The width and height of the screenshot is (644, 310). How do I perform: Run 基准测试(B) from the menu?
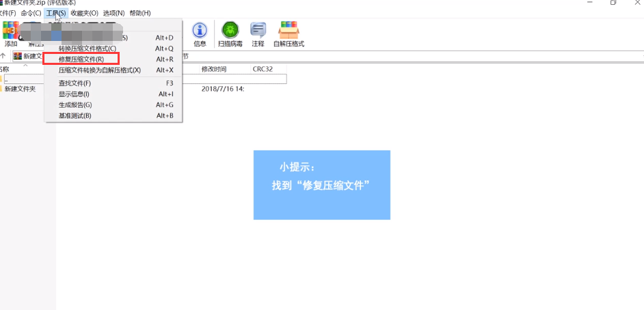click(75, 116)
